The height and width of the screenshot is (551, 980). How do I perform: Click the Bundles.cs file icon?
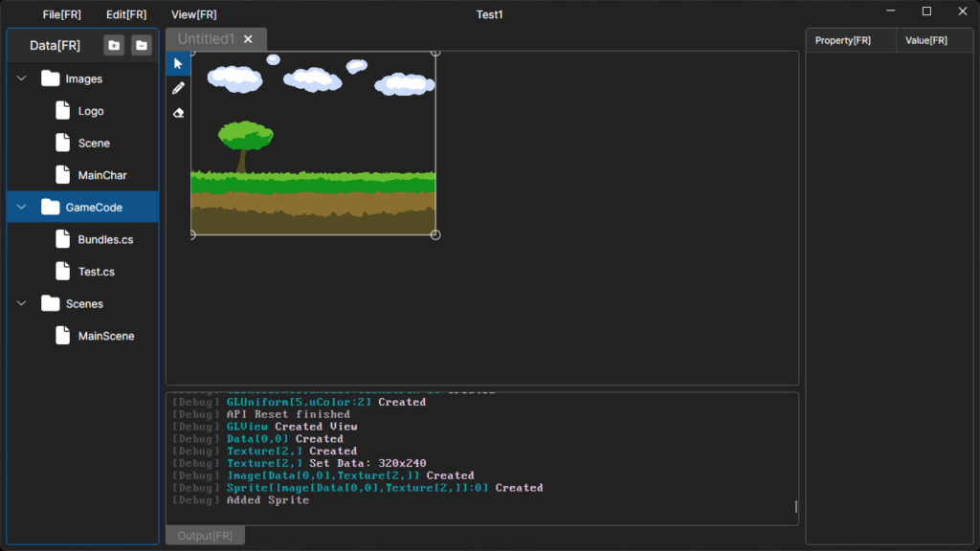[x=62, y=240]
